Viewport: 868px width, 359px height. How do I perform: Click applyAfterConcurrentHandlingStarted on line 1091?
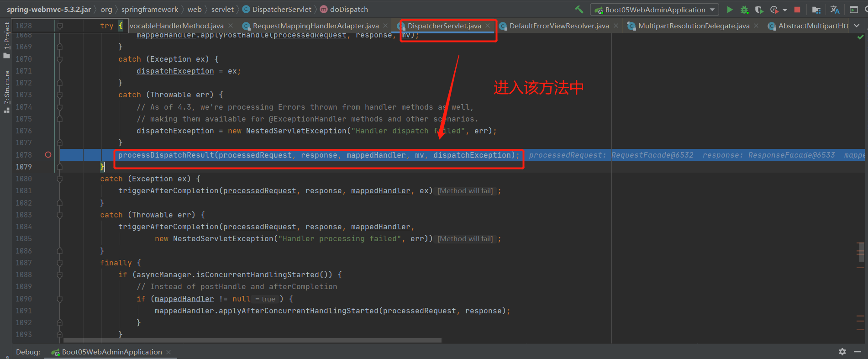[x=299, y=311]
